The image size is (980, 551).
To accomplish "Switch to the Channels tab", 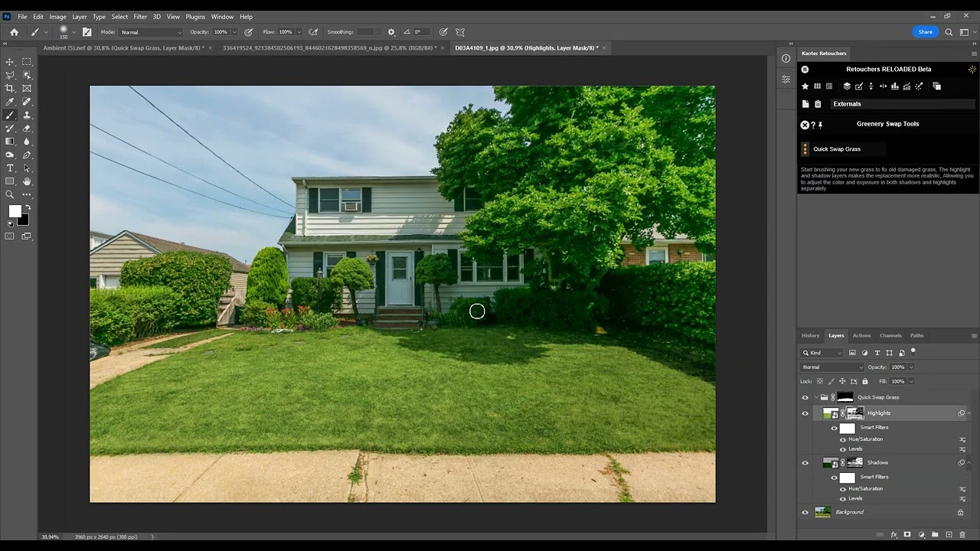I will click(890, 335).
